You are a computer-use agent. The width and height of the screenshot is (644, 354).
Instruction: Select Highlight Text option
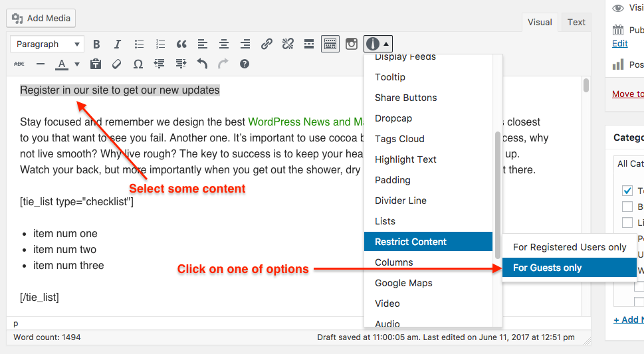429,159
